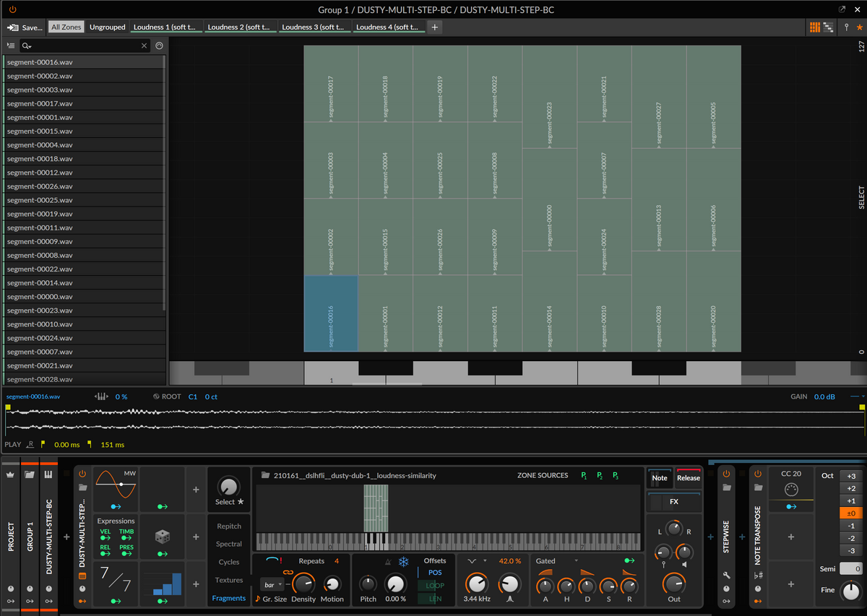Screen dimensions: 867x616
Task: Open the Note chain slot
Action: coord(660,477)
